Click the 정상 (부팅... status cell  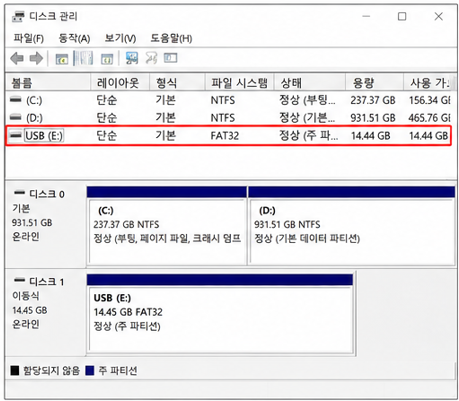pyautogui.click(x=307, y=100)
